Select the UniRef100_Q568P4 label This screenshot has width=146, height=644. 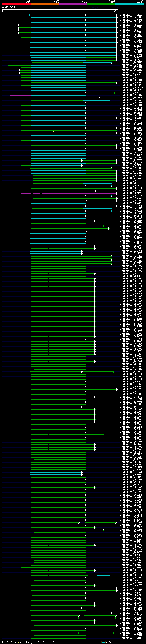pos(131,530)
